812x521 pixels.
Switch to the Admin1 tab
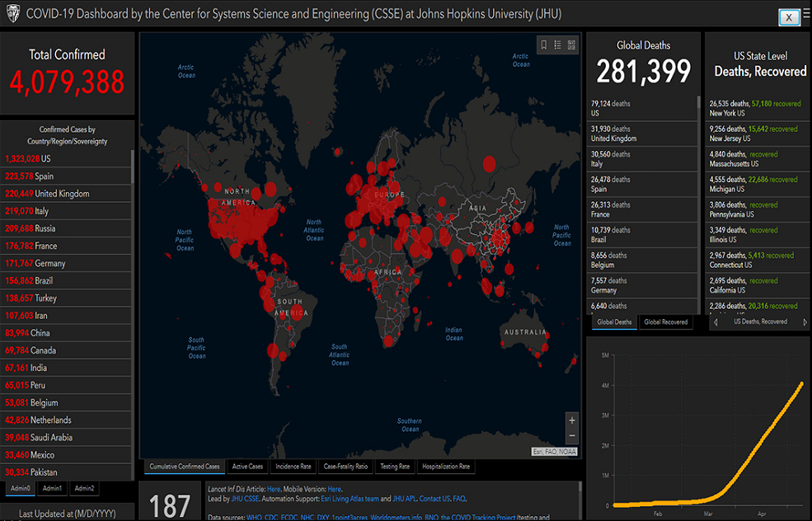pyautogui.click(x=52, y=488)
